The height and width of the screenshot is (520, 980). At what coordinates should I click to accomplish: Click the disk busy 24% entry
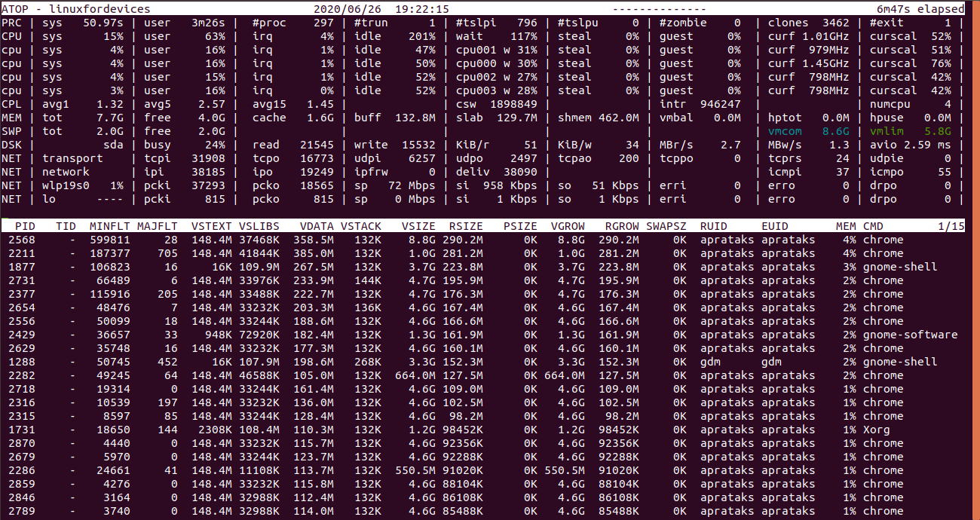[185, 145]
